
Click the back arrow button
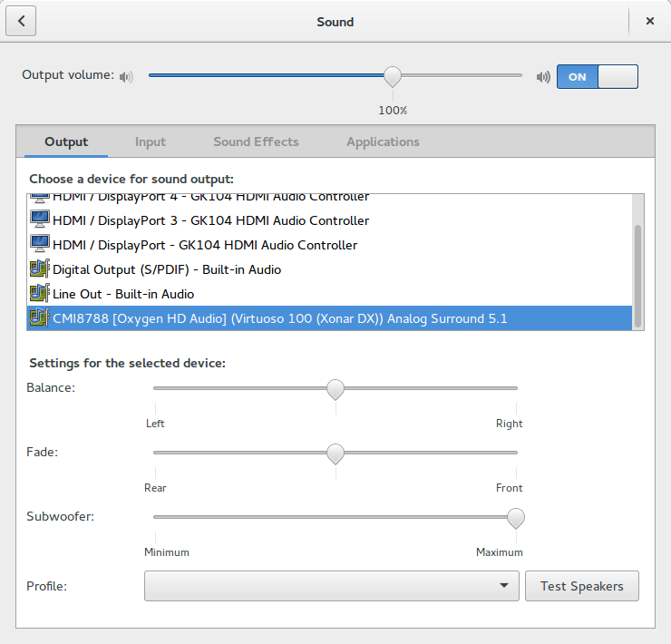[x=21, y=21]
